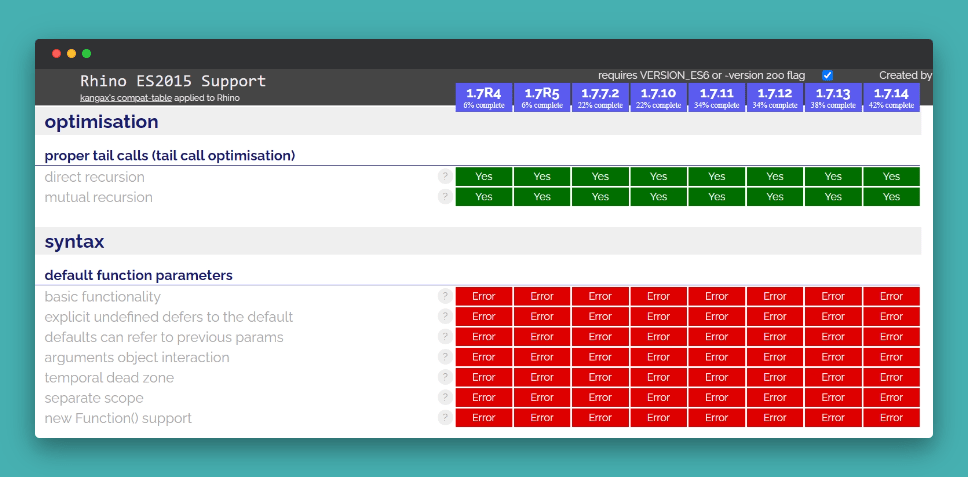
Task: Click the optimisation section heading
Action: tap(102, 122)
